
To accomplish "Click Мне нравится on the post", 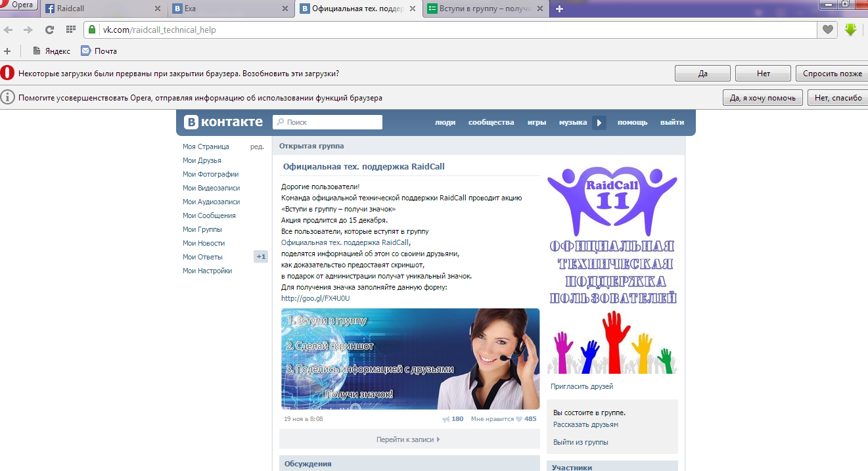I will [x=492, y=419].
